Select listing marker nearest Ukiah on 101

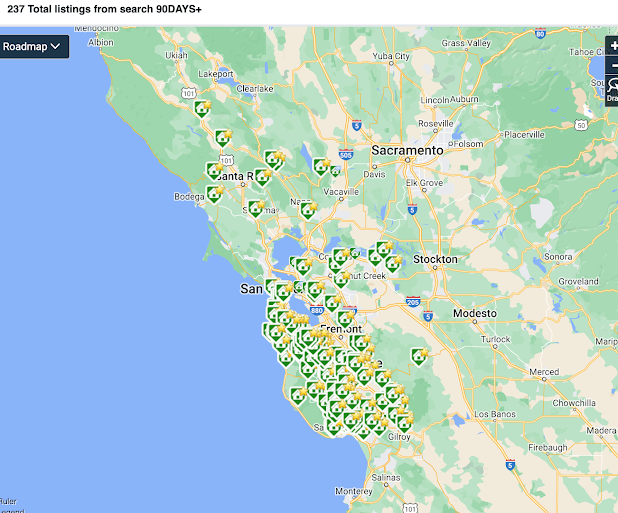tap(202, 109)
